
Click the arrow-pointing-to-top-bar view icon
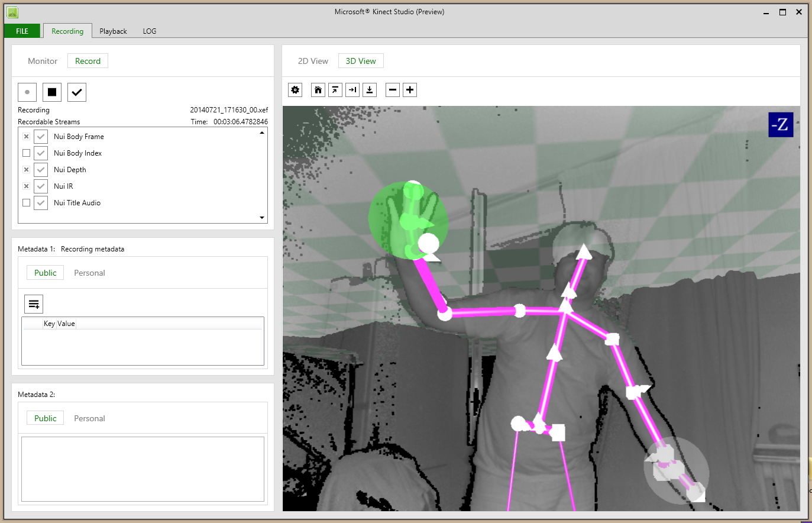coord(335,90)
